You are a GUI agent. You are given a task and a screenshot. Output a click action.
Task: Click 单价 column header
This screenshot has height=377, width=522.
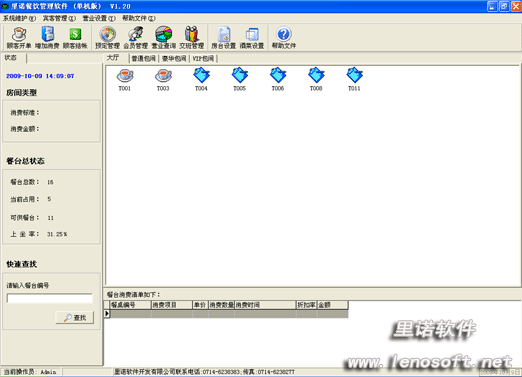[x=200, y=305]
